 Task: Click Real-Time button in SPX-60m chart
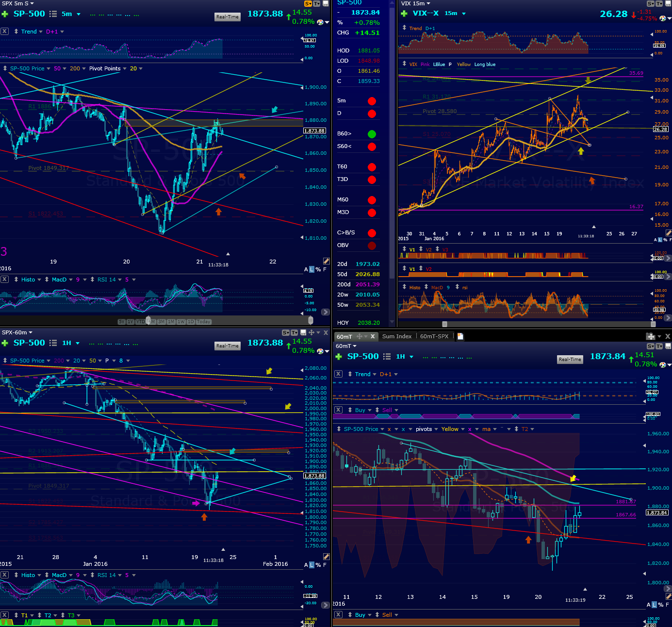point(228,346)
